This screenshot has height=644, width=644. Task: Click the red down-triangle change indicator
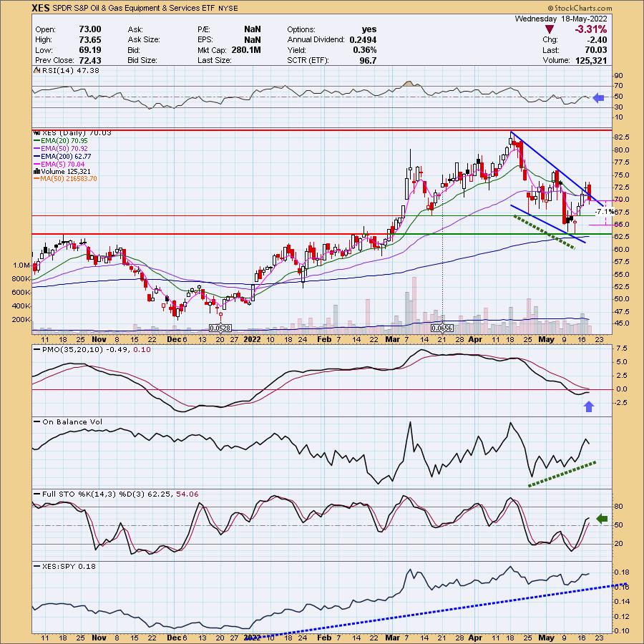pos(550,29)
